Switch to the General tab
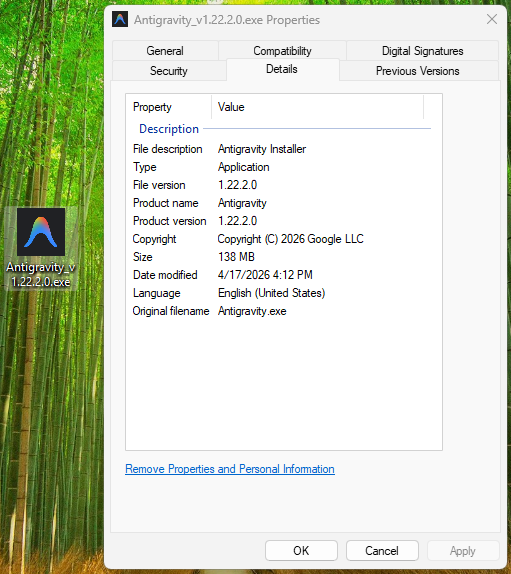The image size is (511, 574). point(165,51)
